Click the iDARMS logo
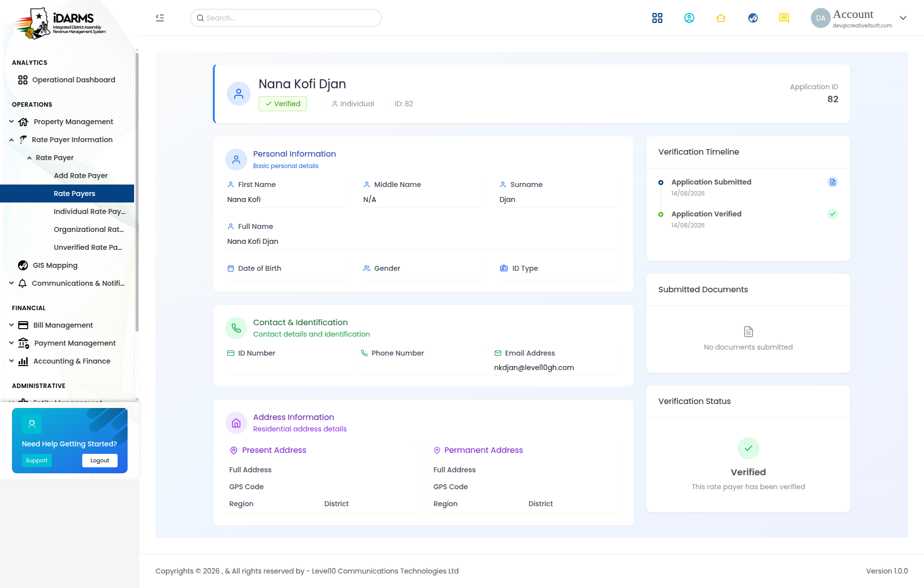 point(60,23)
